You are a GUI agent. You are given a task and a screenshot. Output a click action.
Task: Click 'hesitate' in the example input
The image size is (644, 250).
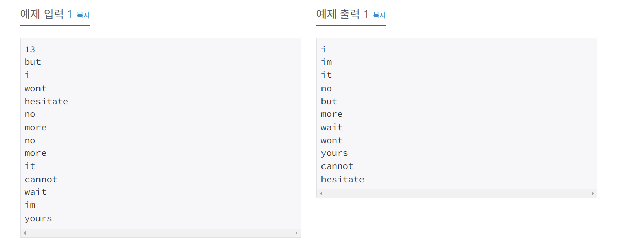(47, 101)
